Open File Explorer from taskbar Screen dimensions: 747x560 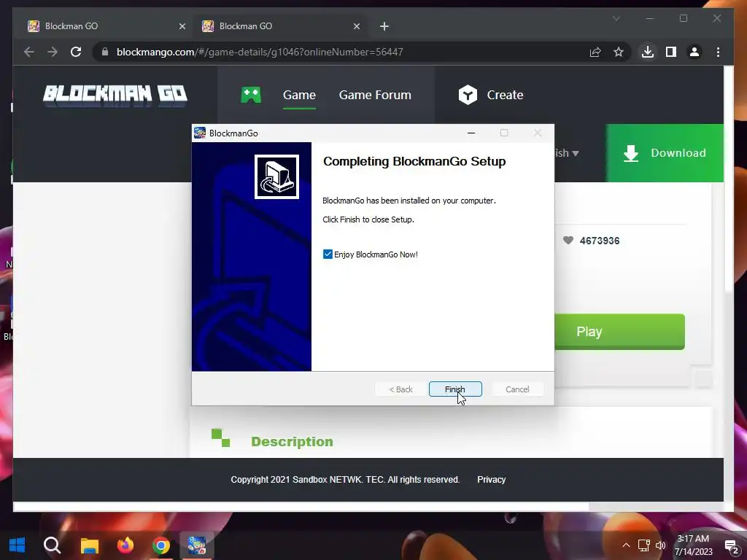[89, 545]
